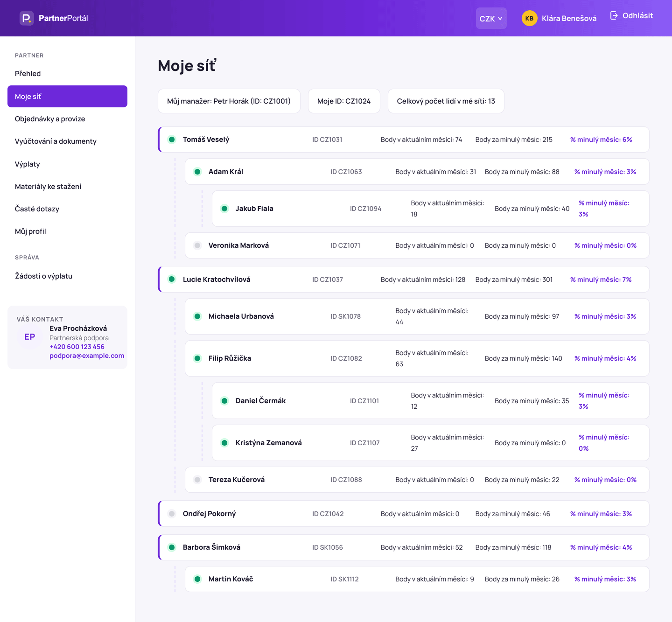Click podpora@example.com email link
The height and width of the screenshot is (622, 672).
click(x=87, y=356)
